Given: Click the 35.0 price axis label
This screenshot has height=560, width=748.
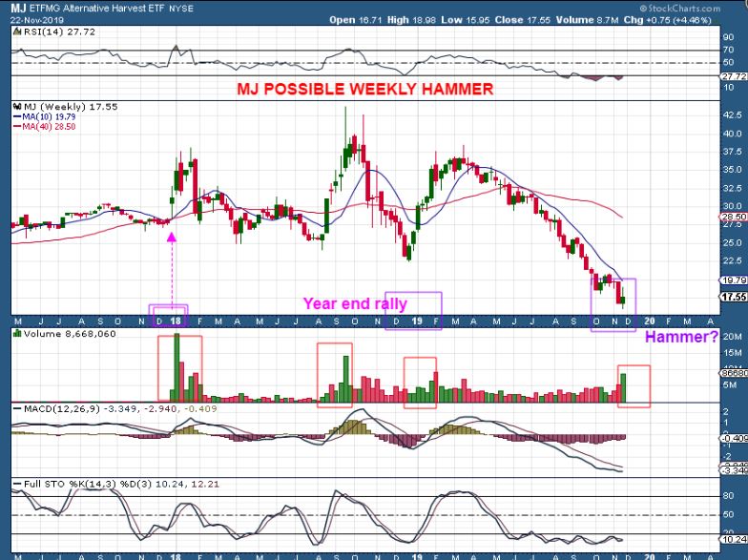Looking at the screenshot, I should click(733, 170).
